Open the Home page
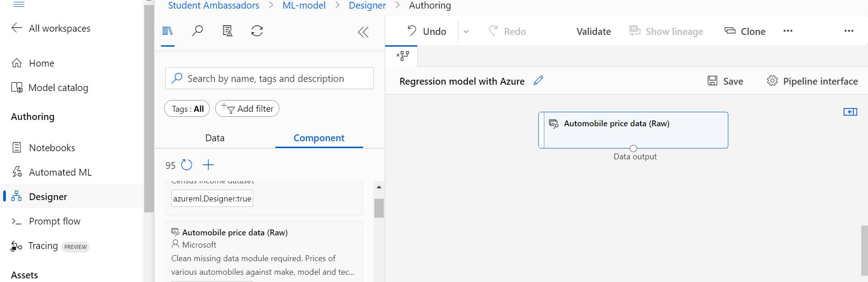 click(33, 63)
